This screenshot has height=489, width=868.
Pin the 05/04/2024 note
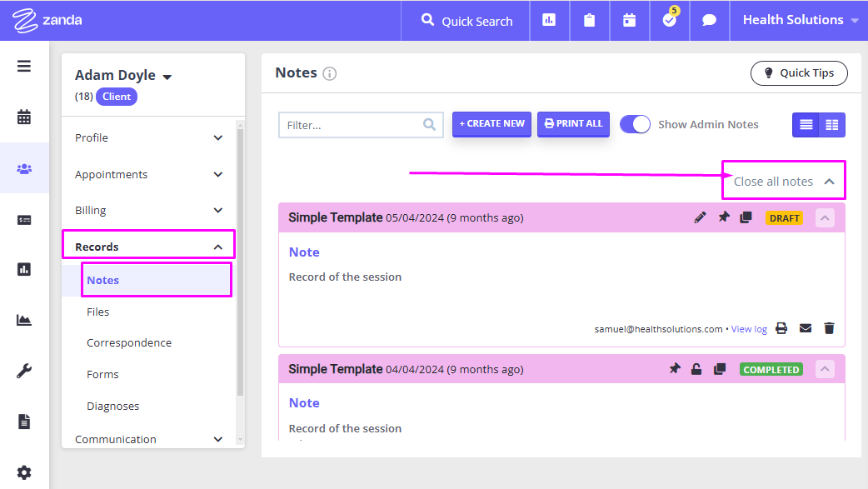click(723, 217)
